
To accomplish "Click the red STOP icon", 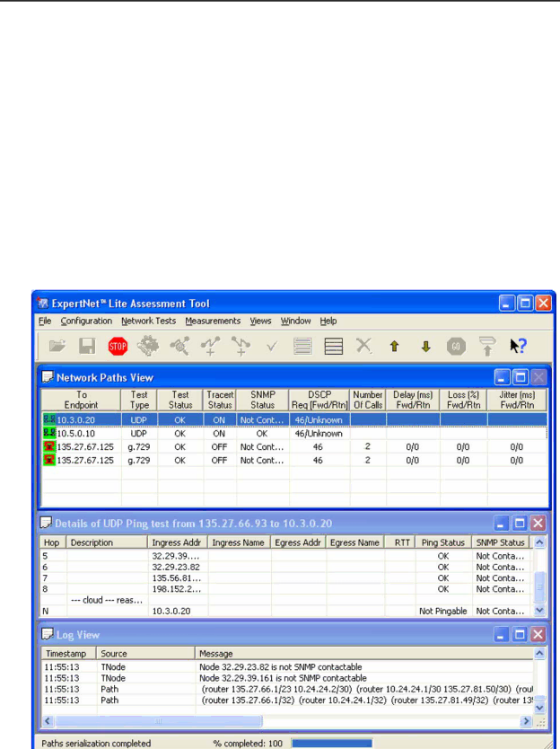I will (x=118, y=346).
